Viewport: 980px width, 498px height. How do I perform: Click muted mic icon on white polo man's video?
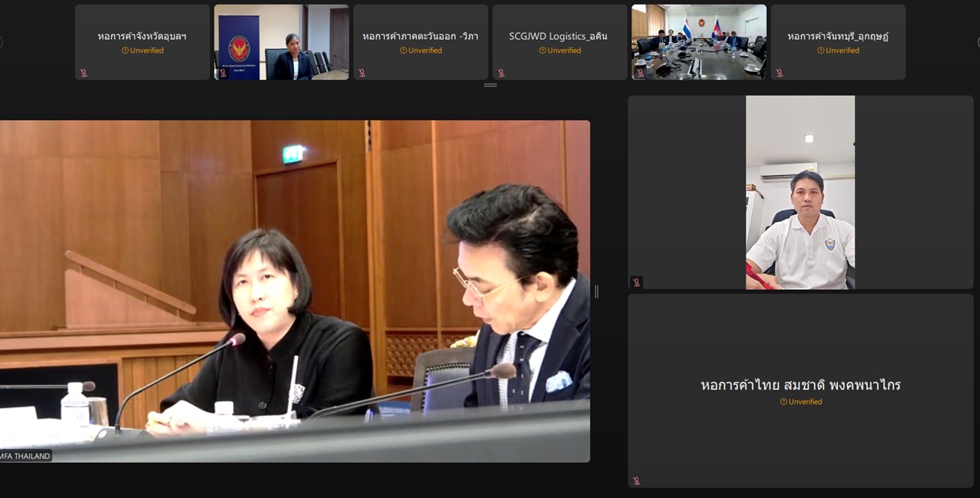click(x=636, y=282)
